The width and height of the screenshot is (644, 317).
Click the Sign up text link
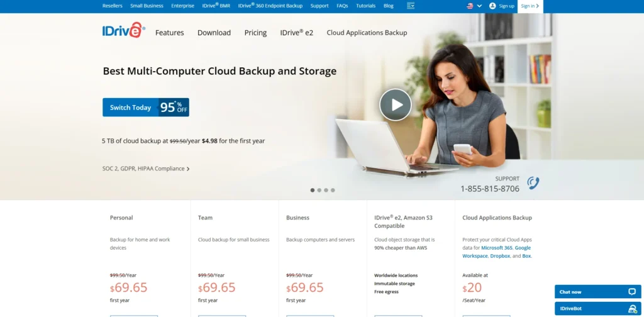[506, 6]
